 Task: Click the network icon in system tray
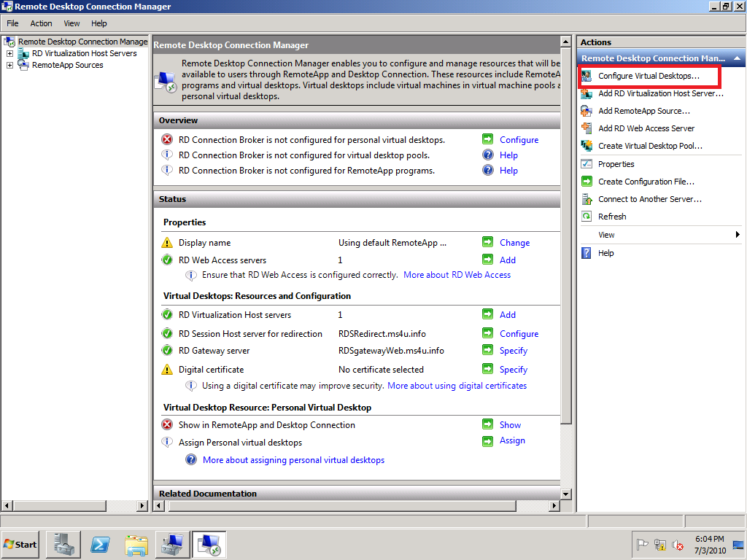click(x=659, y=544)
